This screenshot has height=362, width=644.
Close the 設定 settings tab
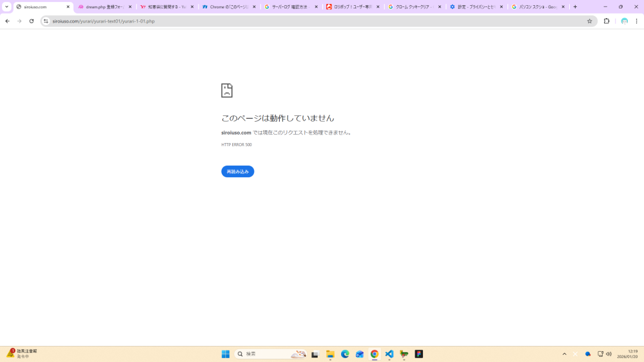click(502, 7)
